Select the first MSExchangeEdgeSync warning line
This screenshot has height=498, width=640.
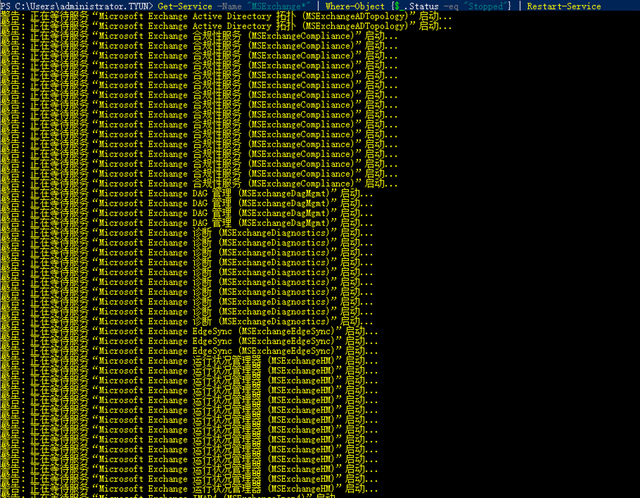click(189, 331)
